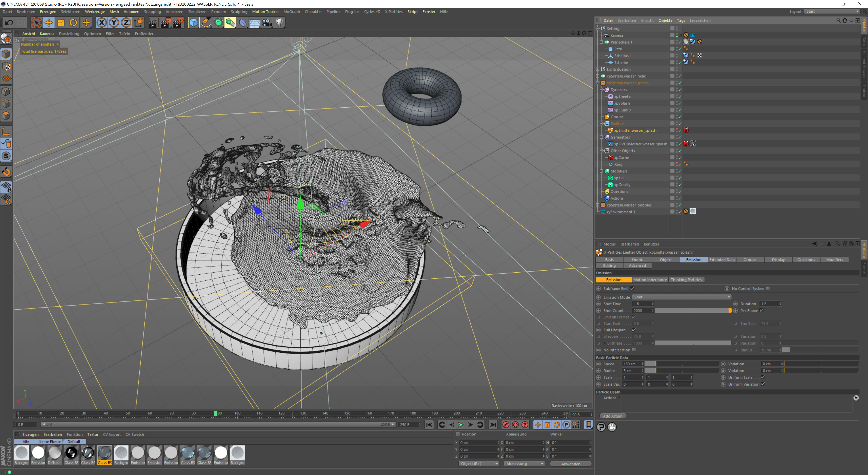
Task: Open the Abmessung dropdown in coordinates
Action: click(x=524, y=463)
